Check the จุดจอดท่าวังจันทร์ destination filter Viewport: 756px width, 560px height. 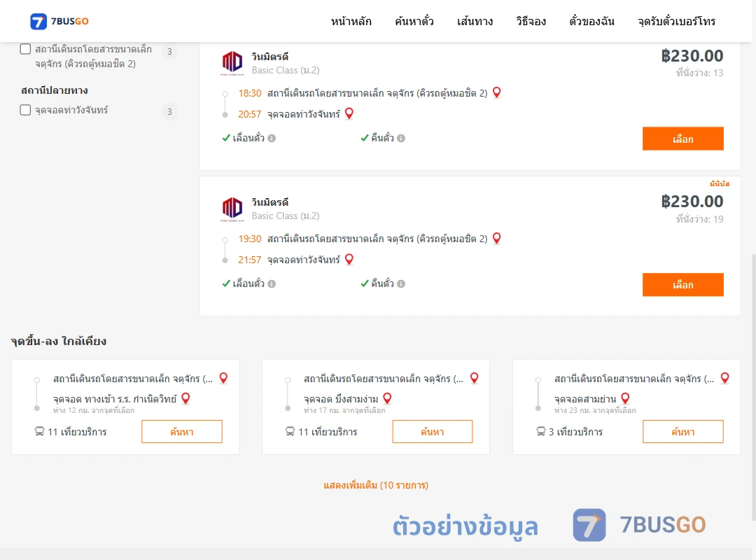[26, 110]
